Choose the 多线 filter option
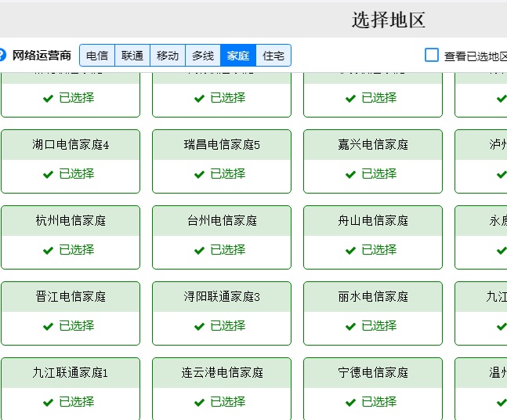This screenshot has height=420, width=507. coord(203,56)
